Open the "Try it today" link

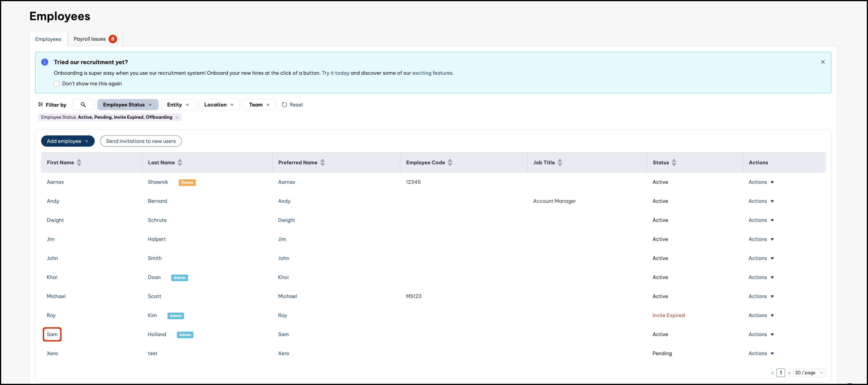(x=335, y=73)
